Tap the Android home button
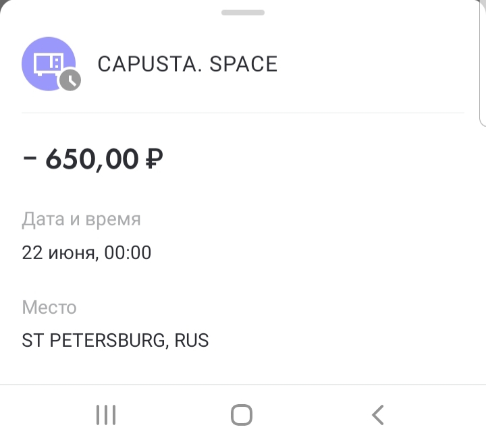Viewport: 486px width, 448px height. coord(242,415)
